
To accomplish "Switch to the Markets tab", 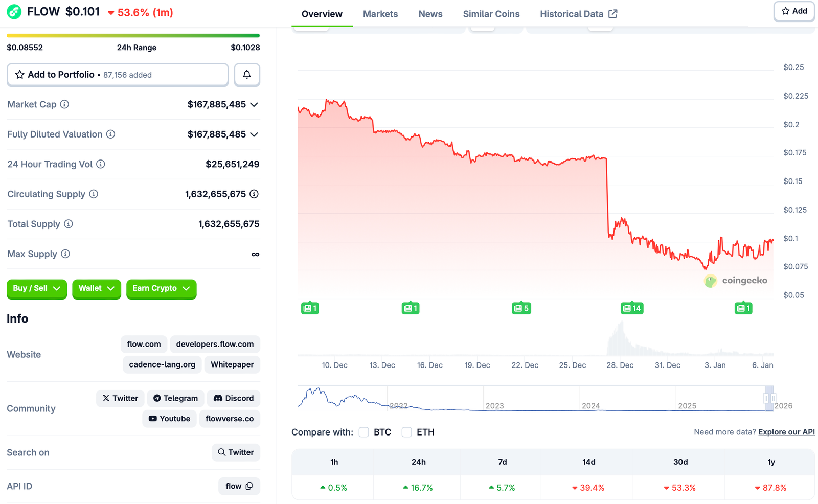I will 380,14.
